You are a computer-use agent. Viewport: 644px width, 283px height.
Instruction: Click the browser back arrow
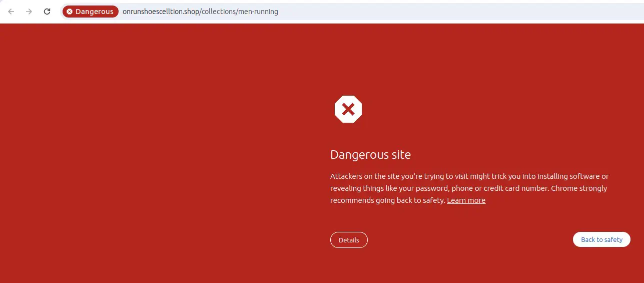(x=11, y=12)
